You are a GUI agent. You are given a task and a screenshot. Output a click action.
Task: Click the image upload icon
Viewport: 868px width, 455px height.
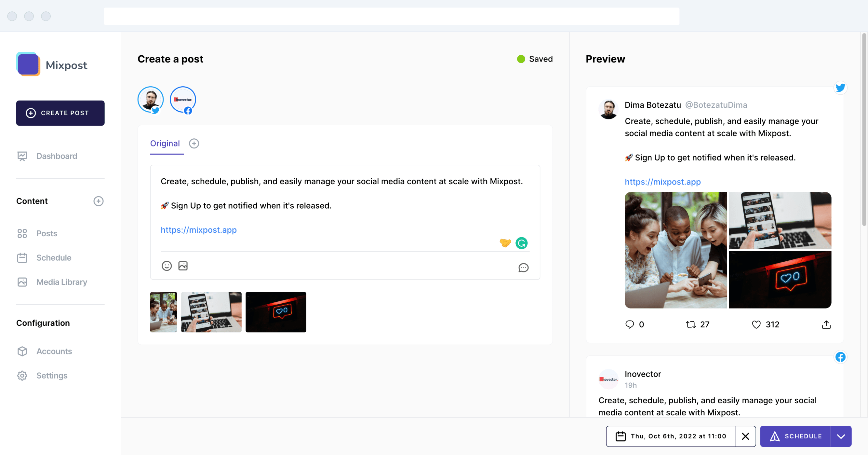point(182,266)
